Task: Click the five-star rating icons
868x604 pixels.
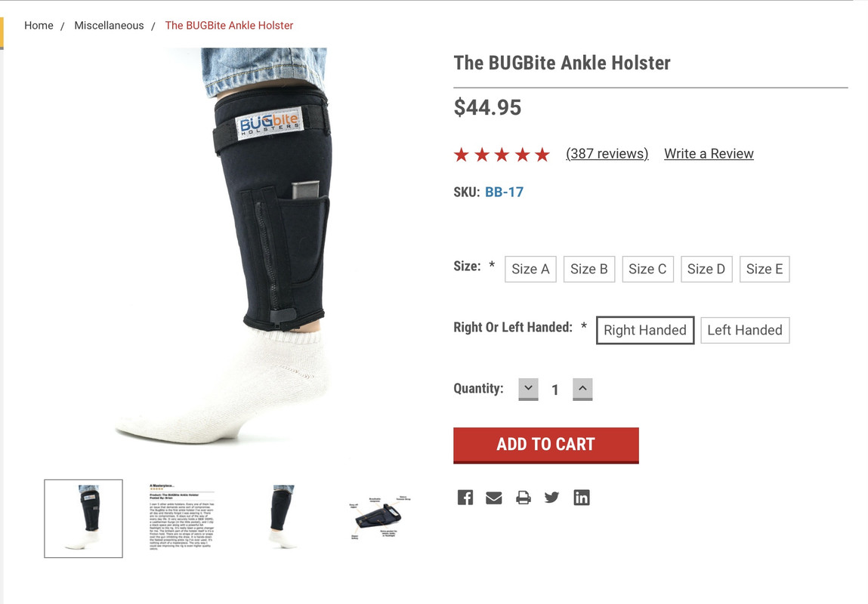Action: (502, 154)
